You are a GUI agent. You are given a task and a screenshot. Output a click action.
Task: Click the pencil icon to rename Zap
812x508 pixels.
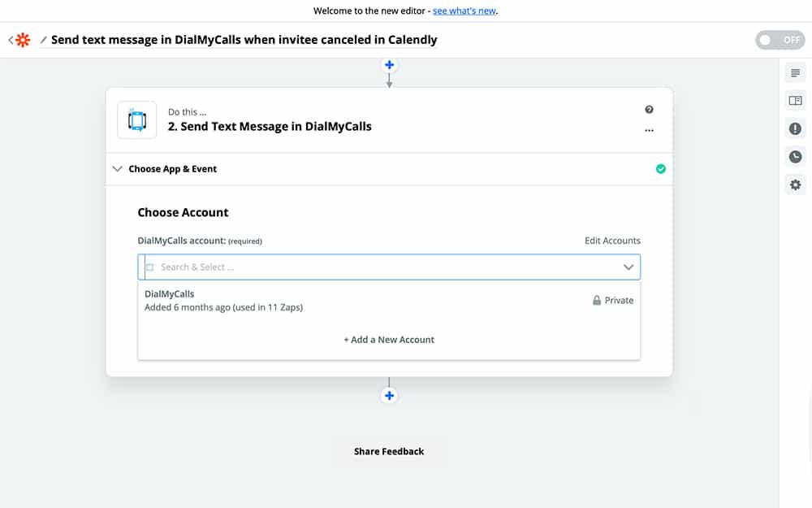point(44,40)
